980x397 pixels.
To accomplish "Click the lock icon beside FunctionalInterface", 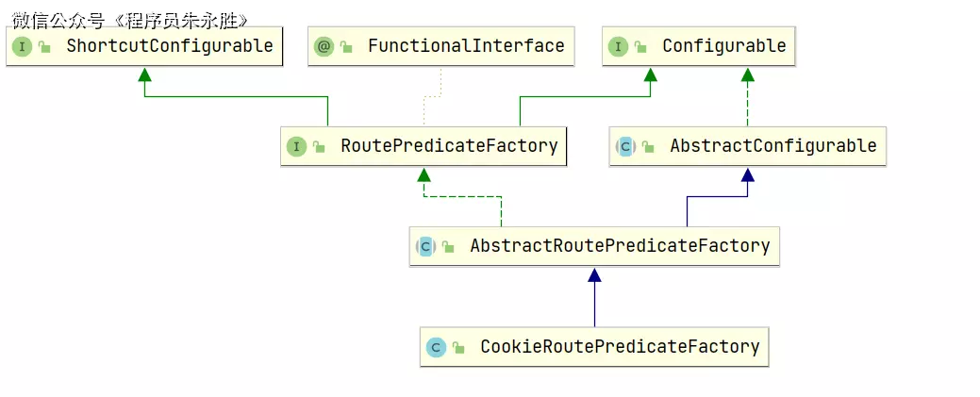I will [x=346, y=47].
